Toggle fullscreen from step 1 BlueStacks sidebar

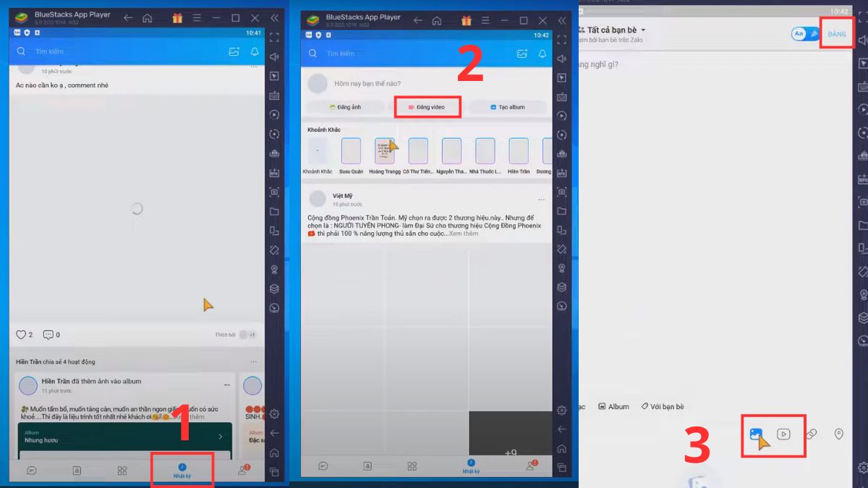(274, 37)
